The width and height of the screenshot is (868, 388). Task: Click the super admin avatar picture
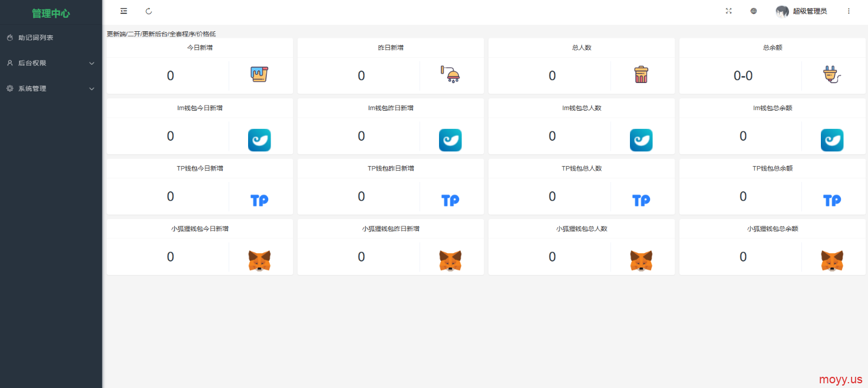(783, 11)
